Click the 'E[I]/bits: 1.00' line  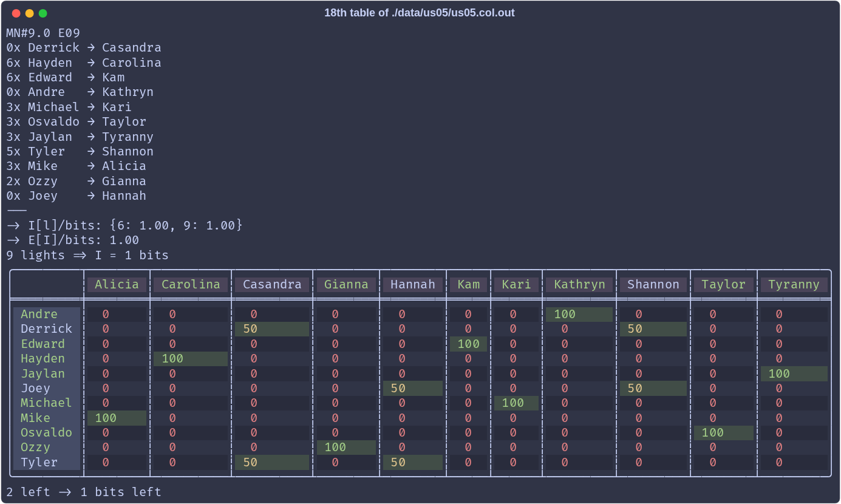click(x=73, y=240)
